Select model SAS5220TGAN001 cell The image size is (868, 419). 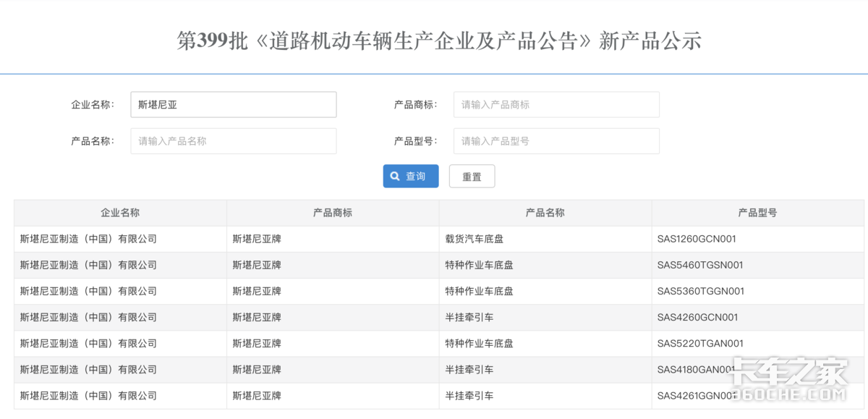pyautogui.click(x=699, y=343)
